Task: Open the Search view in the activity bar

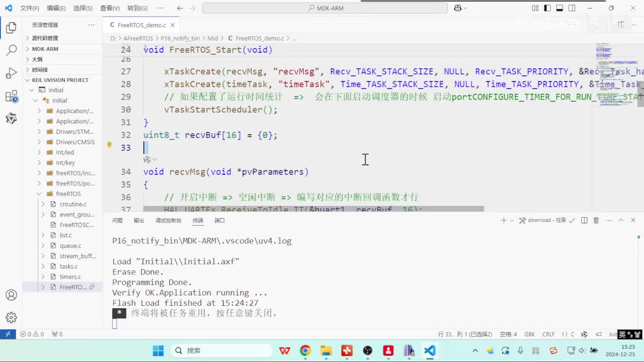Action: (x=11, y=50)
